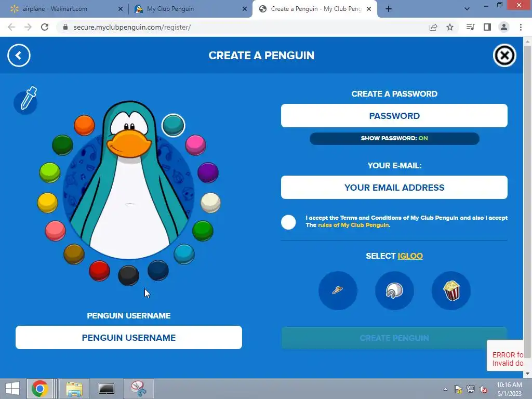The image size is (532, 399).
Task: Pick the salmon pink penguin color
Action: coord(55,231)
